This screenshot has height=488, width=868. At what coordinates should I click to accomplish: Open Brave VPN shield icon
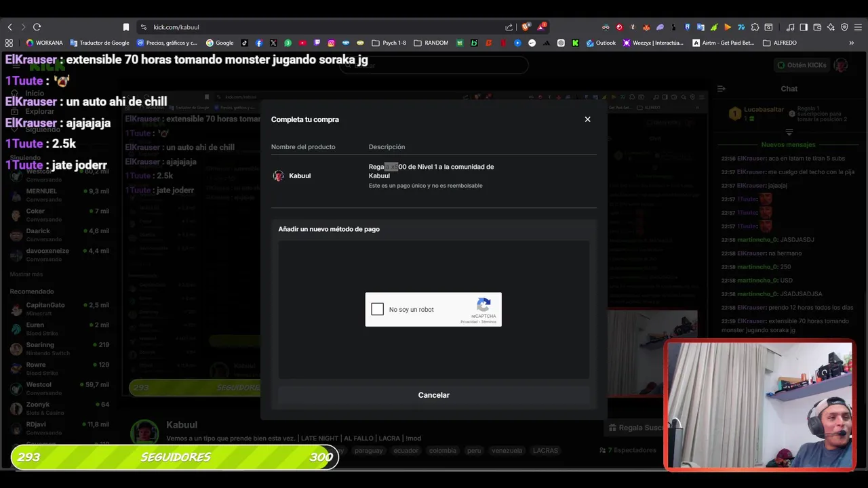(844, 27)
